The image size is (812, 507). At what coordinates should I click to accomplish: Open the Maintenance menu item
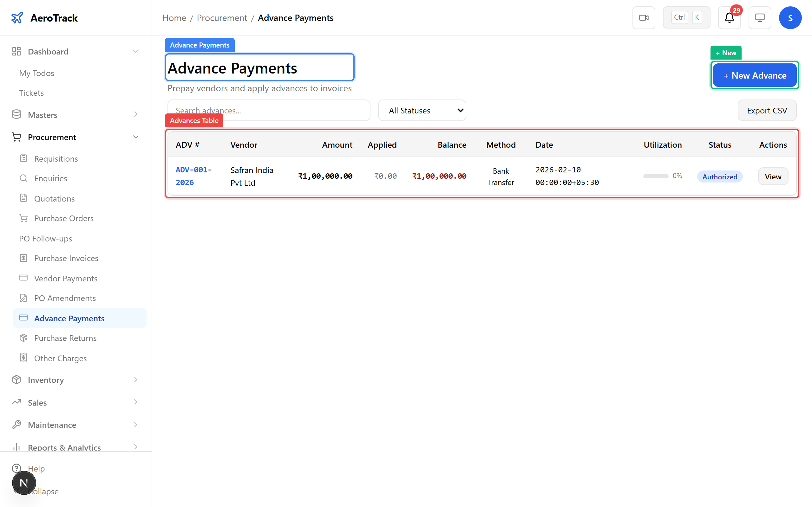click(x=52, y=425)
